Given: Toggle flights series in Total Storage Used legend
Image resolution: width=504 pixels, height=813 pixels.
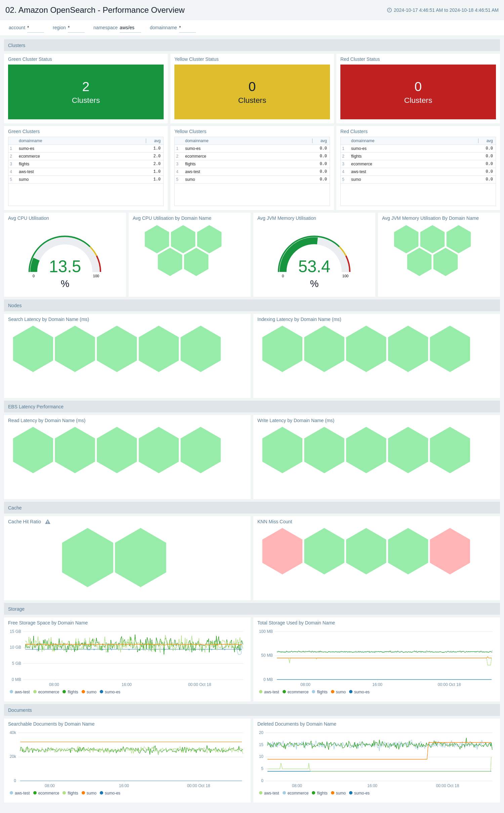Looking at the screenshot, I should 320,692.
